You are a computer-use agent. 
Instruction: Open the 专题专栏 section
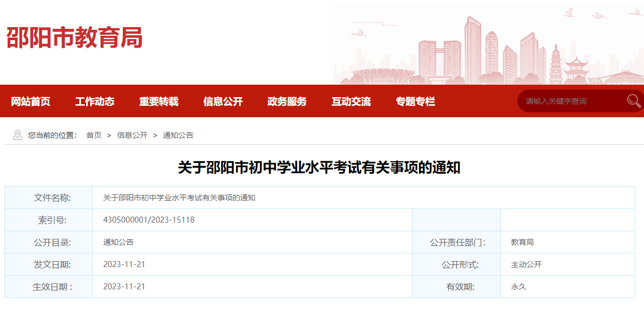(x=415, y=102)
